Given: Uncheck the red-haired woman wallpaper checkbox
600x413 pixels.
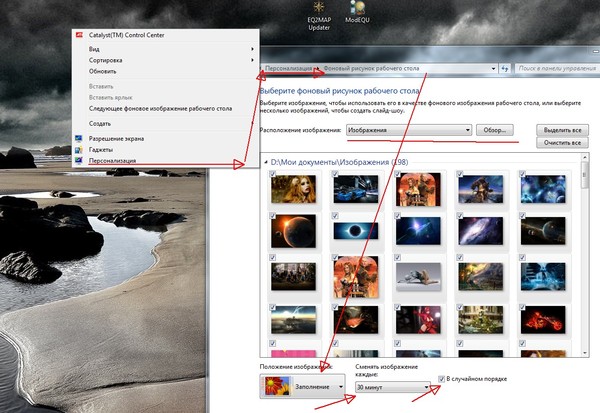Looking at the screenshot, I should (272, 174).
